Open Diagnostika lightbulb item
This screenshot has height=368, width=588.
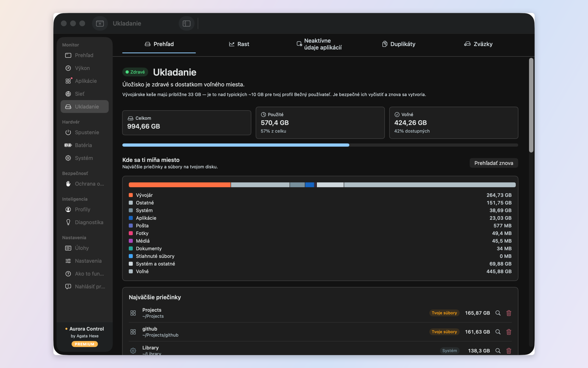click(x=85, y=222)
